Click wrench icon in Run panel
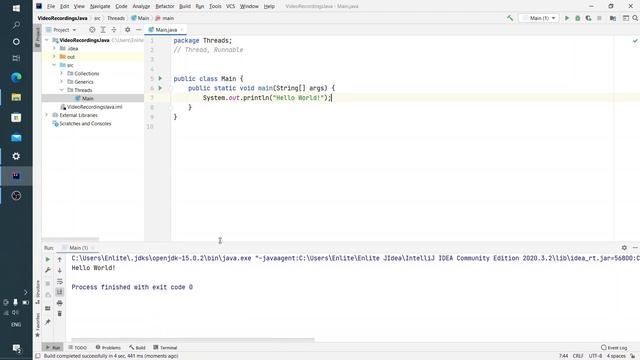Image resolution: width=640 pixels, height=360 pixels. click(x=48, y=270)
